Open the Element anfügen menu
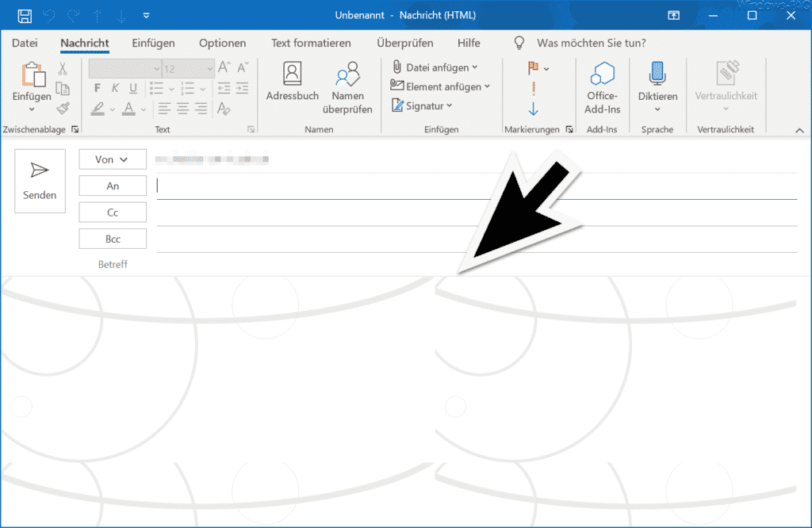 pyautogui.click(x=440, y=86)
